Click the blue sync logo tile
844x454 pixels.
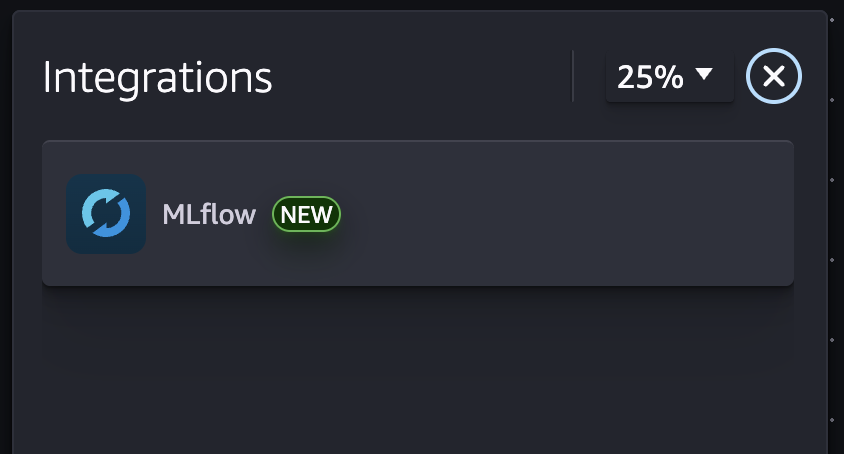pos(106,214)
